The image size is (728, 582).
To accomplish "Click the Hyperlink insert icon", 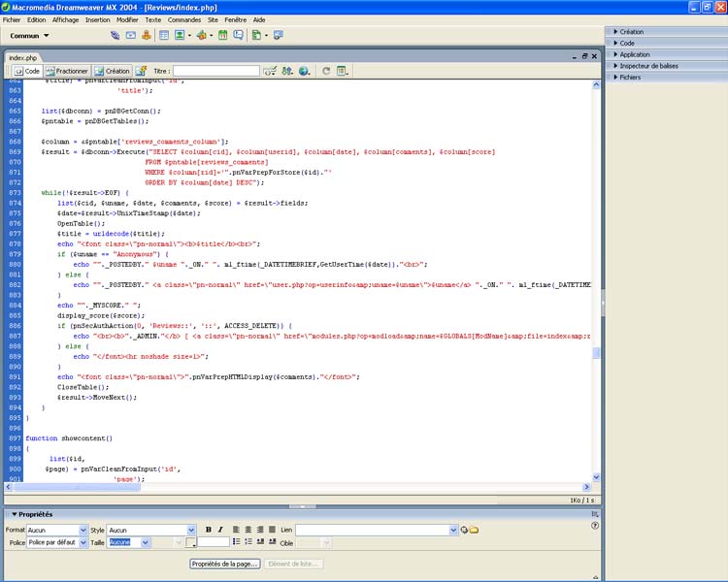I will pos(115,35).
